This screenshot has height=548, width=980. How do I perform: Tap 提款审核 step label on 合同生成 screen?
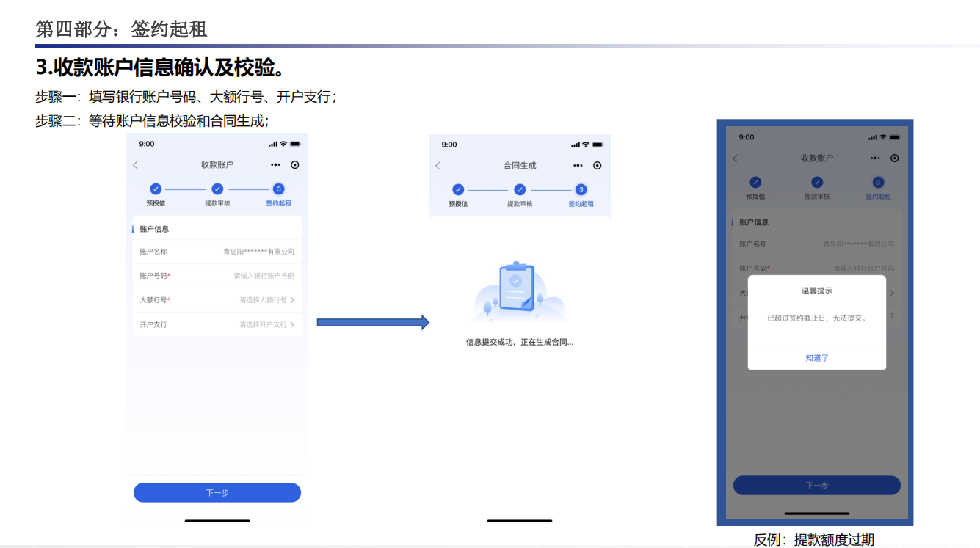pyautogui.click(x=520, y=204)
